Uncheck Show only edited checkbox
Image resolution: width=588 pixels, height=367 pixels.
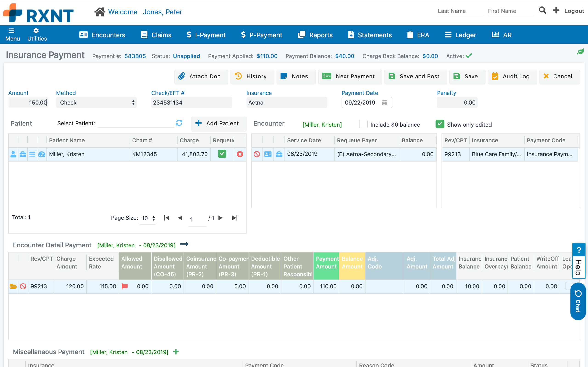pos(440,124)
